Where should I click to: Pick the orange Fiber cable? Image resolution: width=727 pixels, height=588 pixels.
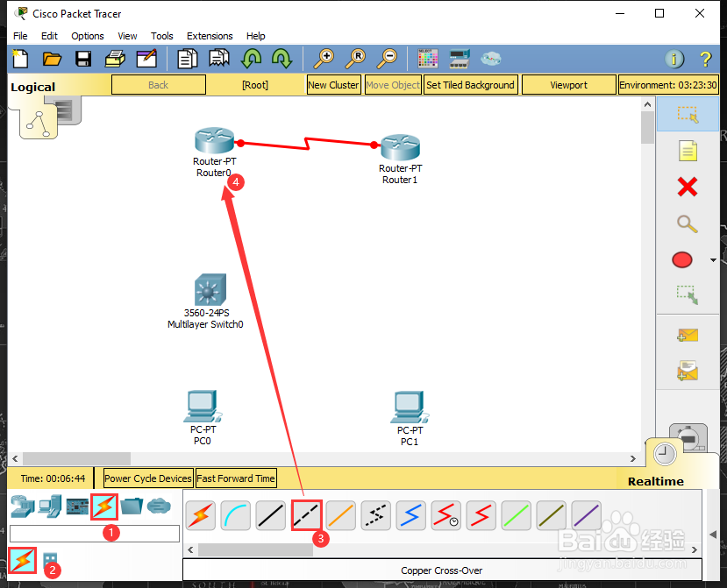point(341,515)
